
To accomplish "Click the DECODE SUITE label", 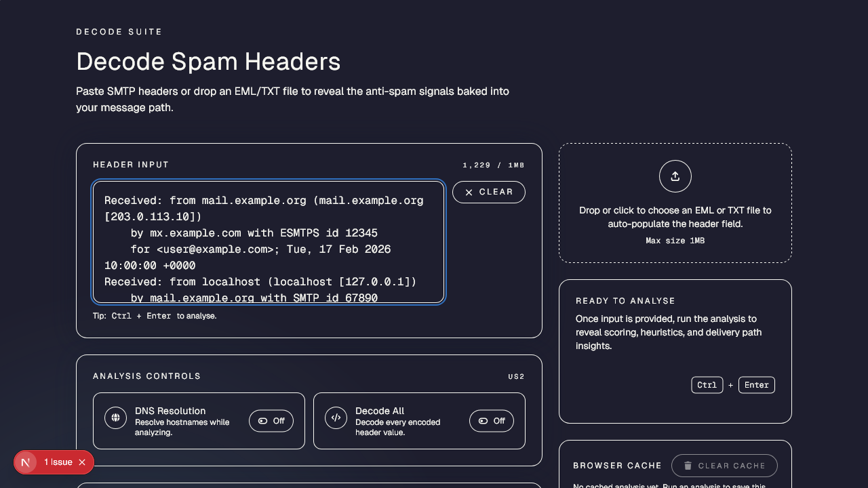I will pyautogui.click(x=119, y=32).
